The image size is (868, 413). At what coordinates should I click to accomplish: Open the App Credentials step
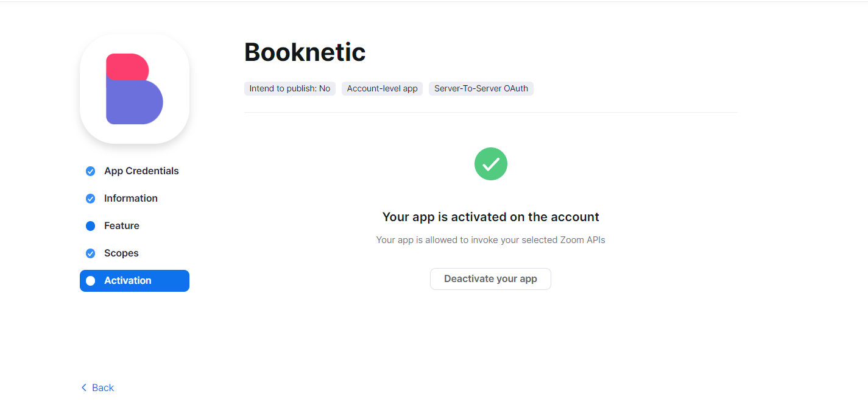(141, 171)
